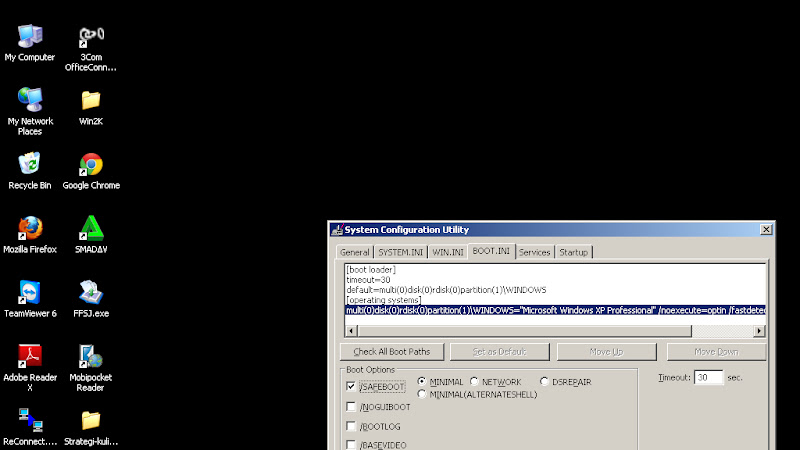Select the highlighted Windows XP Professional boot entry
This screenshot has width=800, height=450.
click(x=555, y=310)
